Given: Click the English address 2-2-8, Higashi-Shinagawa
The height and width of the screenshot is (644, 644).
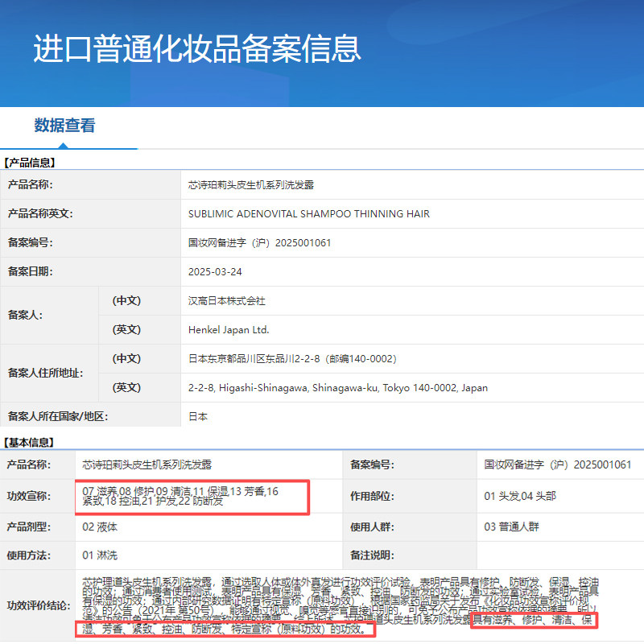Looking at the screenshot, I should point(338,388).
